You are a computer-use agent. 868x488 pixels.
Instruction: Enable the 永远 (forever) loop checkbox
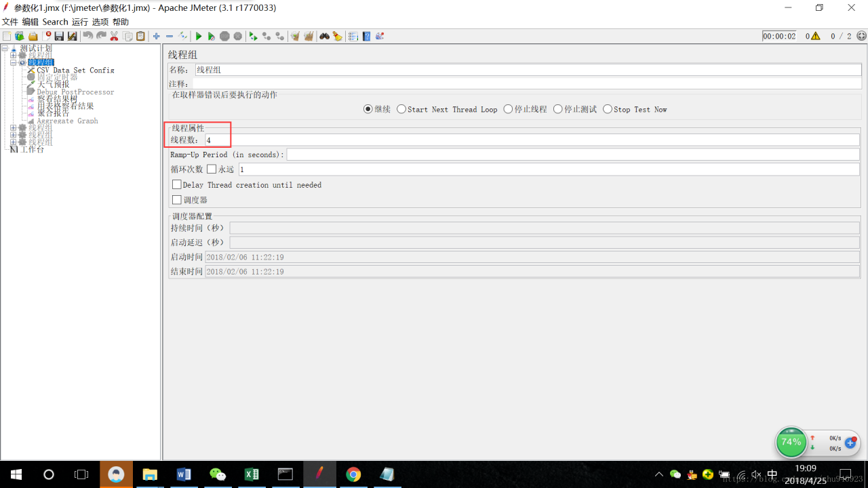click(x=212, y=169)
